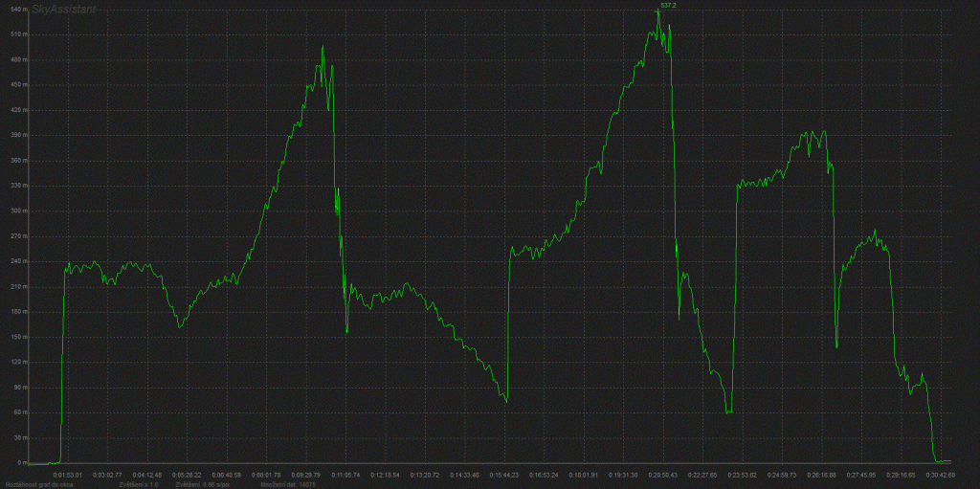Click the 0:24:59.73 time axis label

tap(782, 474)
